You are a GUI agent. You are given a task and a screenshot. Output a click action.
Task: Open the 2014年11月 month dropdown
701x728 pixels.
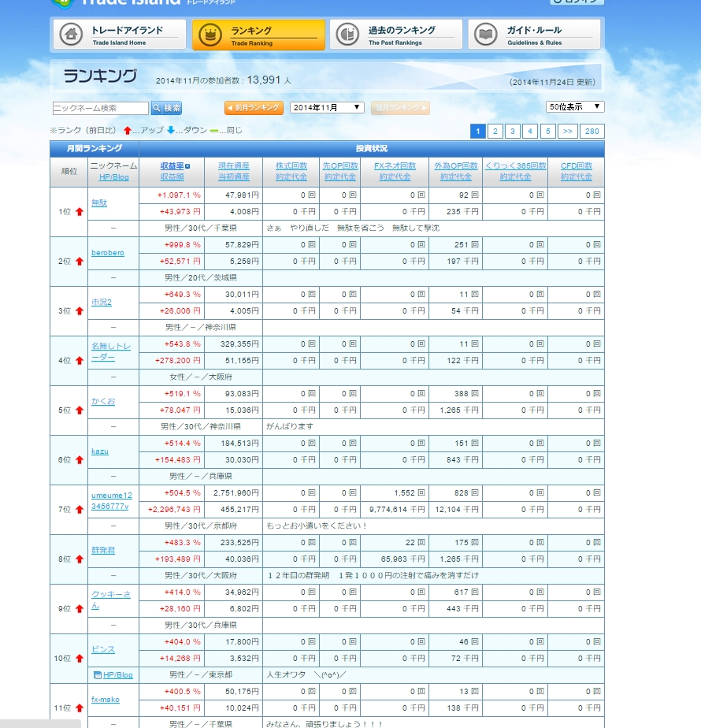327,107
